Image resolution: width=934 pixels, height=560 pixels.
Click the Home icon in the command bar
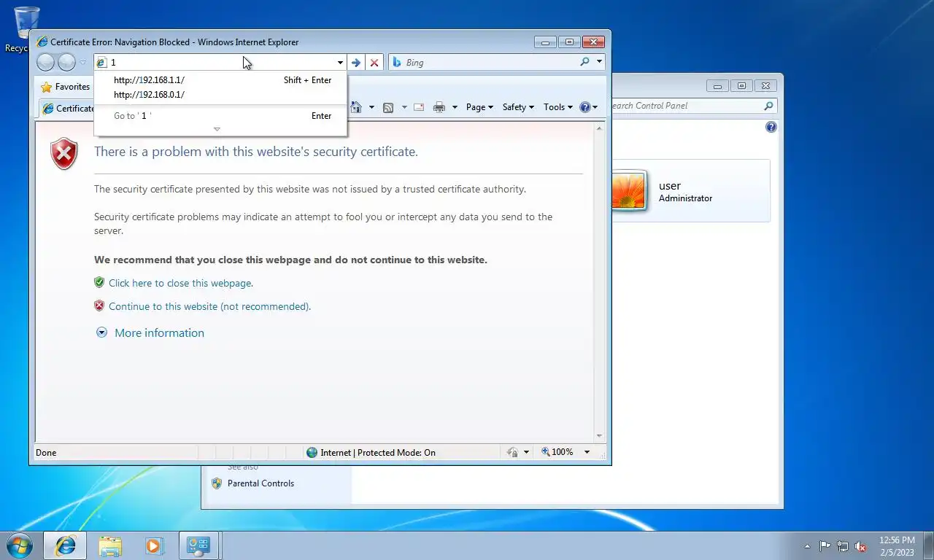[356, 107]
